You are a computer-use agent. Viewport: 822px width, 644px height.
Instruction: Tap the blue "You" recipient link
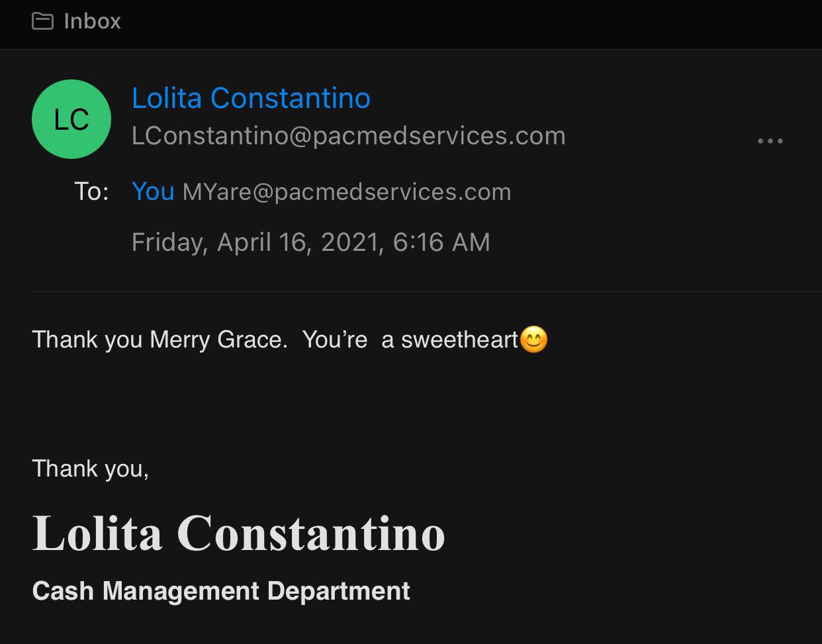click(x=153, y=191)
